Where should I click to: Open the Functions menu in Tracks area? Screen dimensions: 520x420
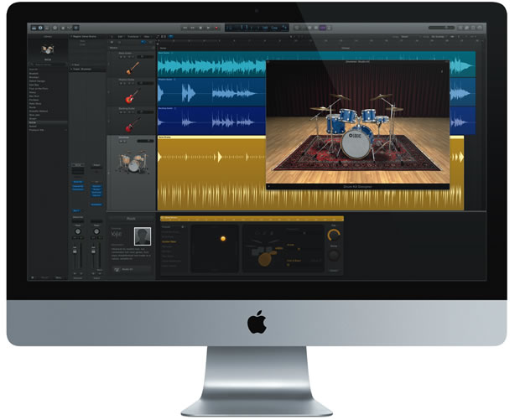tap(133, 36)
